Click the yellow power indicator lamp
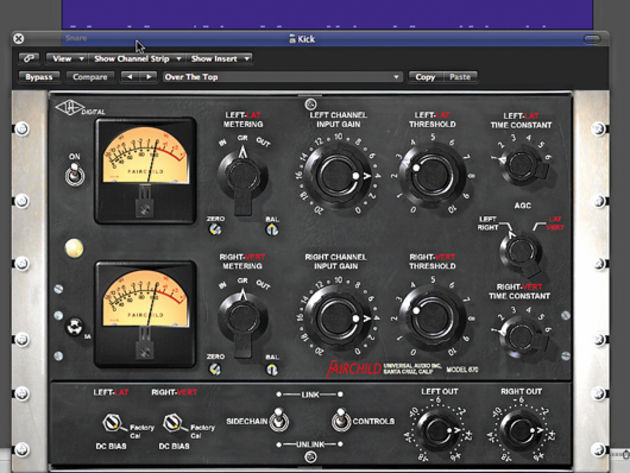 pyautogui.click(x=74, y=248)
